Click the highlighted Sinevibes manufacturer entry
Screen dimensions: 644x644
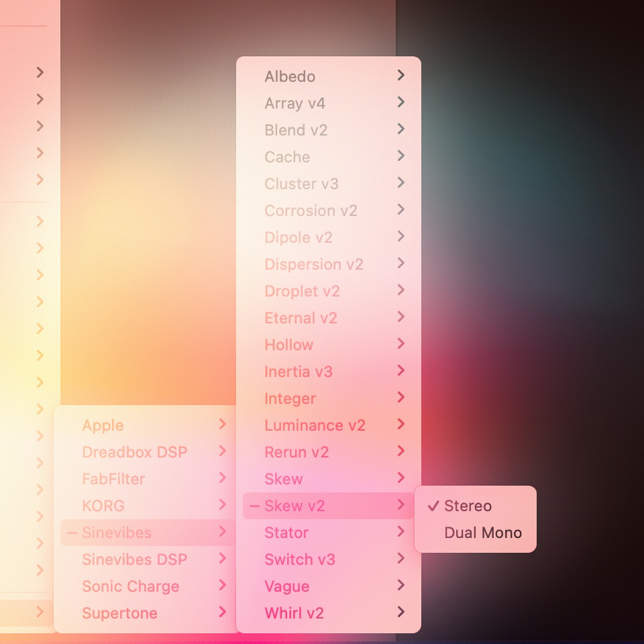tap(148, 533)
